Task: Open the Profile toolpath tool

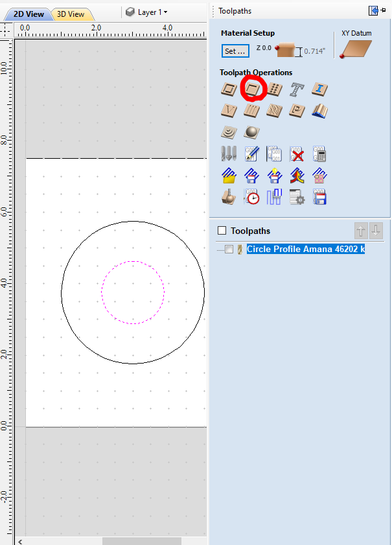Action: pyautogui.click(x=229, y=89)
